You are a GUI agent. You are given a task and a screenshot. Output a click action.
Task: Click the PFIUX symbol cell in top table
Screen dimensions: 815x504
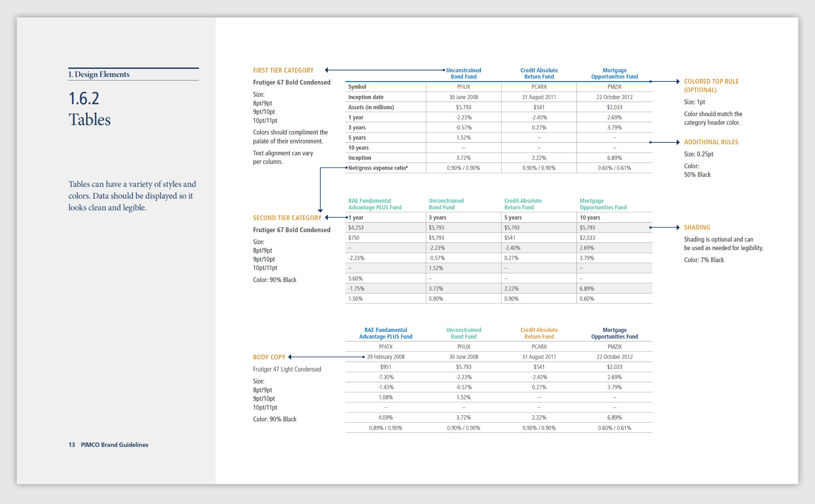click(463, 87)
